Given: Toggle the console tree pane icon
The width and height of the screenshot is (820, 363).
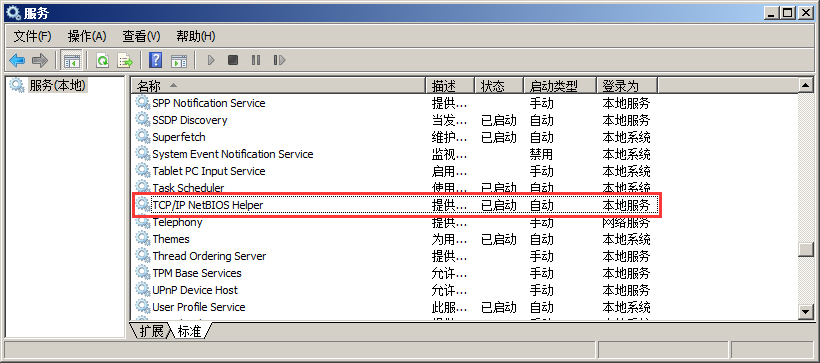Looking at the screenshot, I should tap(71, 60).
